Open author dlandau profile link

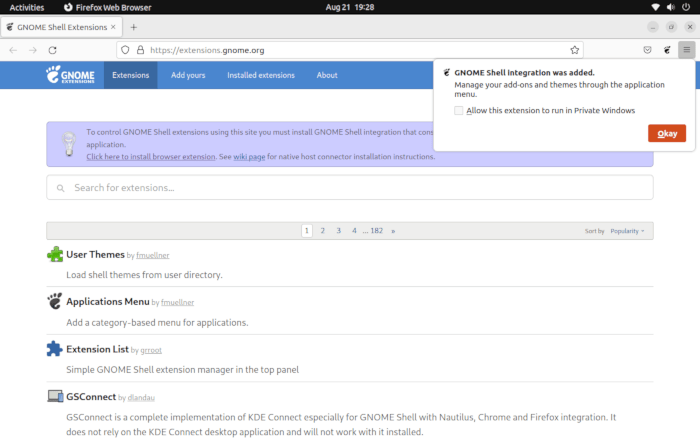[141, 397]
